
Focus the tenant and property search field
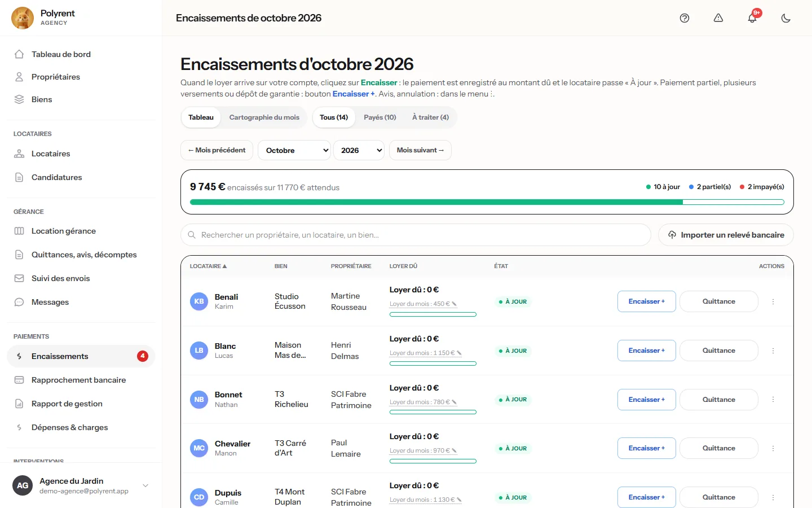[416, 235]
